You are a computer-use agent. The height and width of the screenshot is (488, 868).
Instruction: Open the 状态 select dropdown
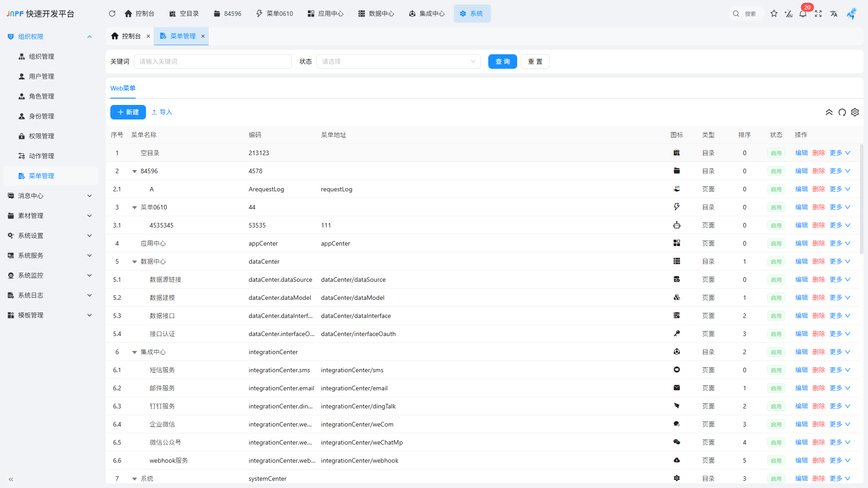(x=398, y=62)
